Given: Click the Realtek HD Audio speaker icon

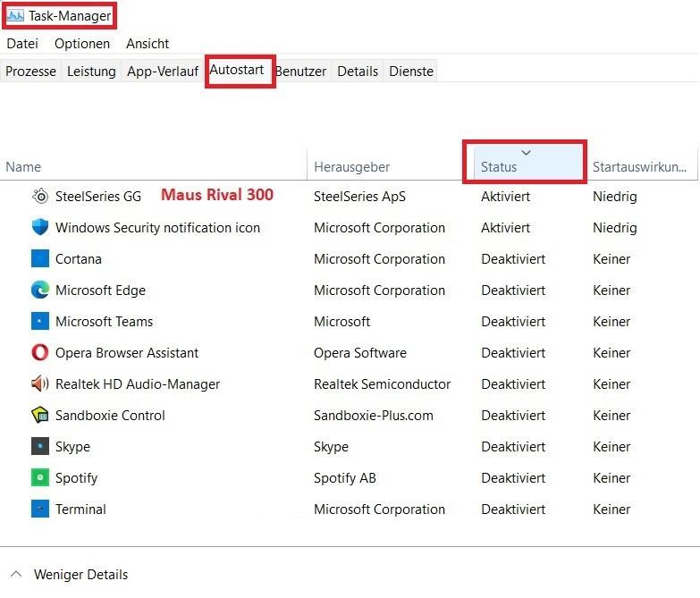Looking at the screenshot, I should pyautogui.click(x=40, y=383).
